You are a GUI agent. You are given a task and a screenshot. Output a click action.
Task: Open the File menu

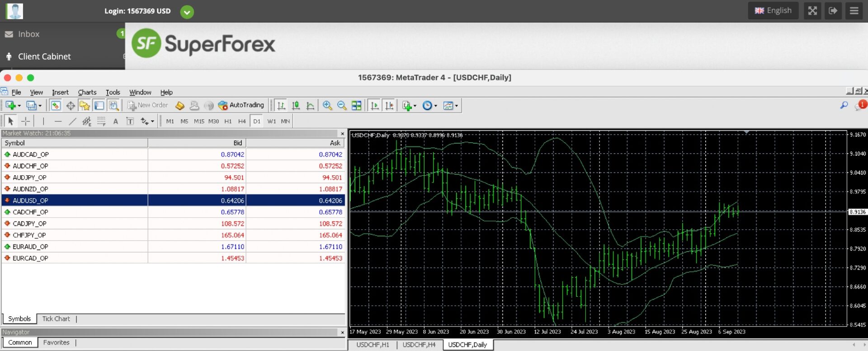point(16,92)
